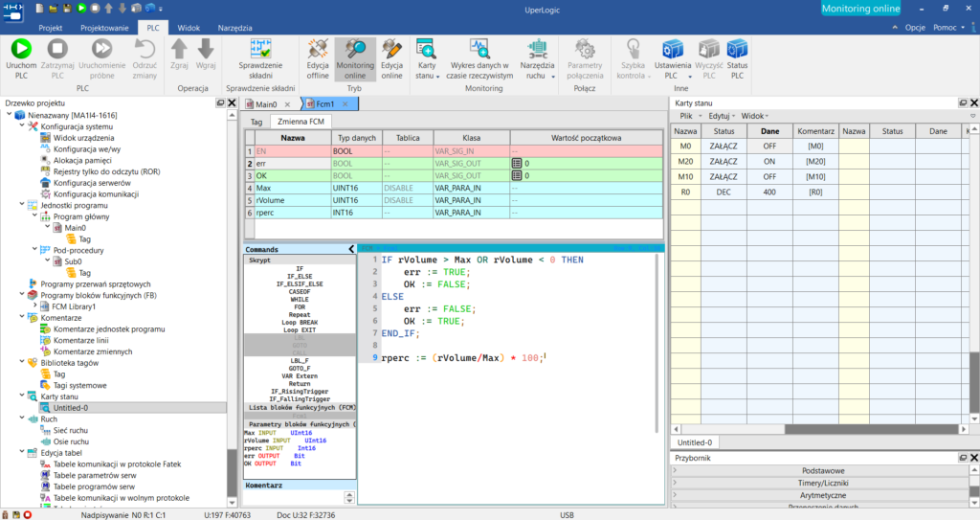The width and height of the screenshot is (980, 520).
Task: Close the Przybornik panel
Action: tap(973, 458)
